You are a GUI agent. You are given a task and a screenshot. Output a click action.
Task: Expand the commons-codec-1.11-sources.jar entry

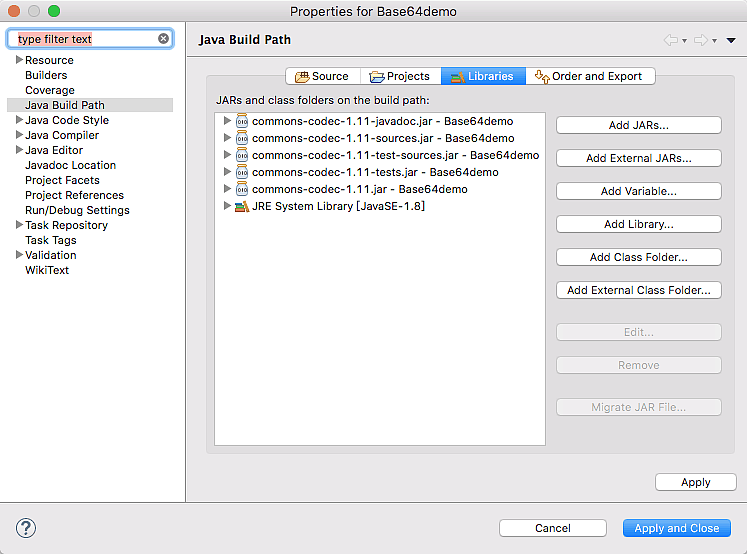[x=227, y=138]
